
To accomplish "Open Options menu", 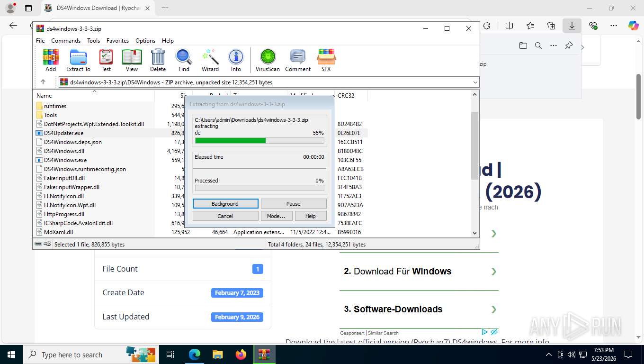I will coord(145,41).
